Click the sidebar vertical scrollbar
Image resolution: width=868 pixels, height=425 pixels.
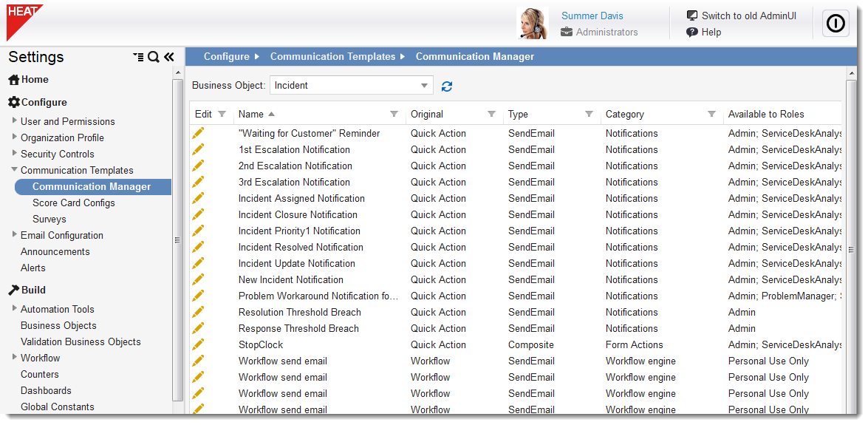click(x=178, y=240)
